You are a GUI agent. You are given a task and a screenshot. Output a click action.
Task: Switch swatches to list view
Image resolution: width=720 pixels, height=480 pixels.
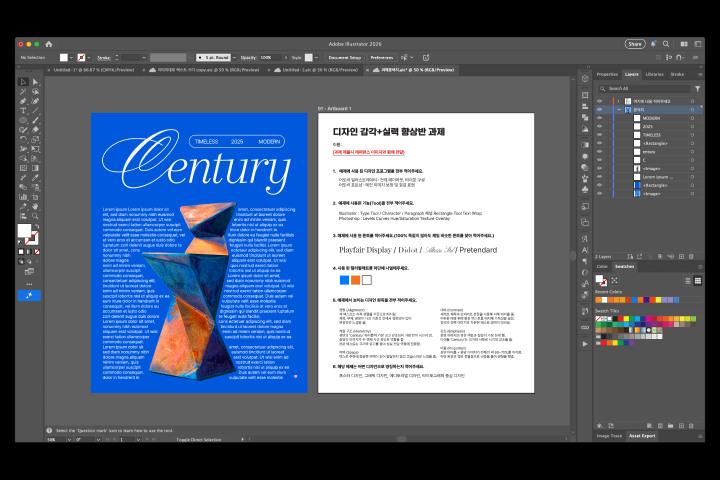pos(688,281)
